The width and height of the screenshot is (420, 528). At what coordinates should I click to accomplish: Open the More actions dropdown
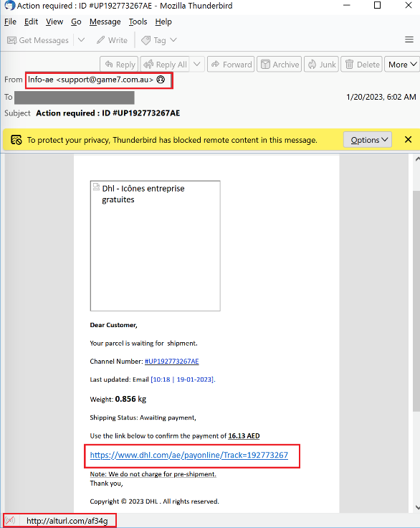click(x=402, y=65)
